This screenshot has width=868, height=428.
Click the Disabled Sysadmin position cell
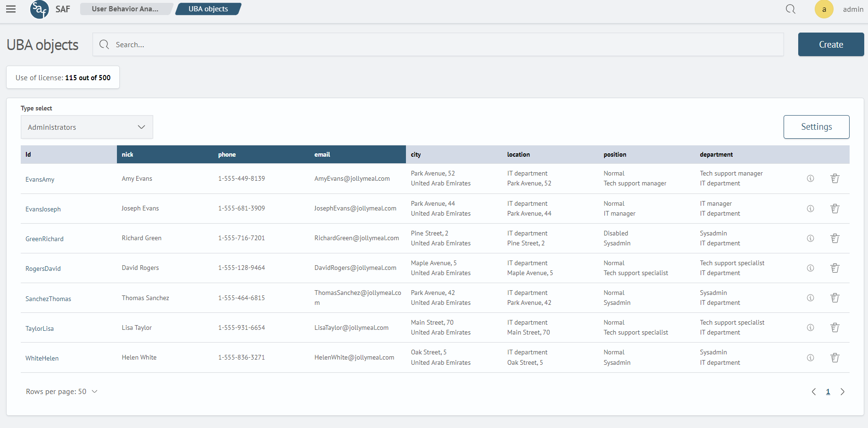click(617, 238)
